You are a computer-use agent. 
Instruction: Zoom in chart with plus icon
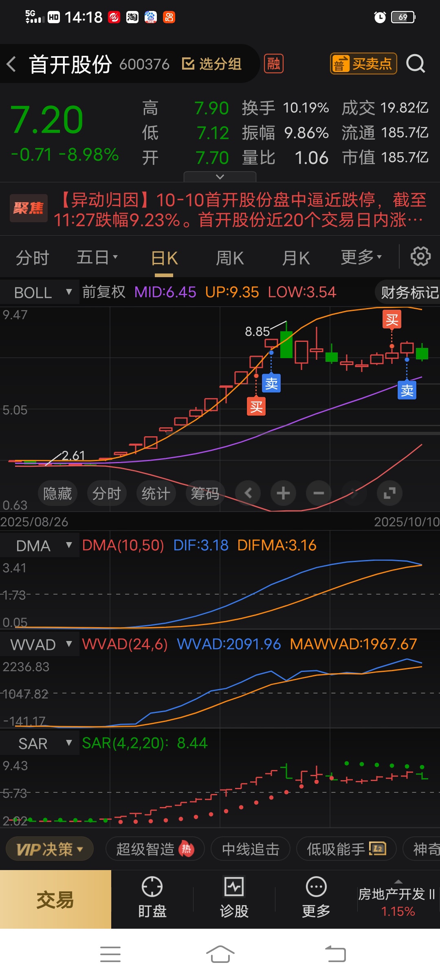pos(283,493)
